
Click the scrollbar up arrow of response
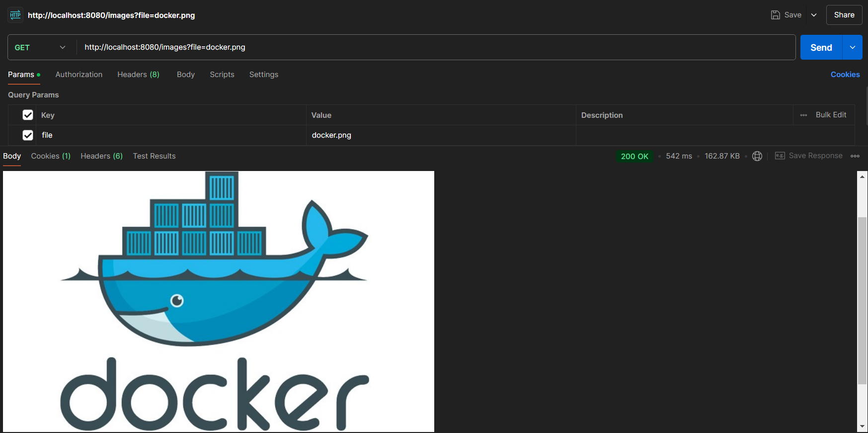[x=862, y=176]
